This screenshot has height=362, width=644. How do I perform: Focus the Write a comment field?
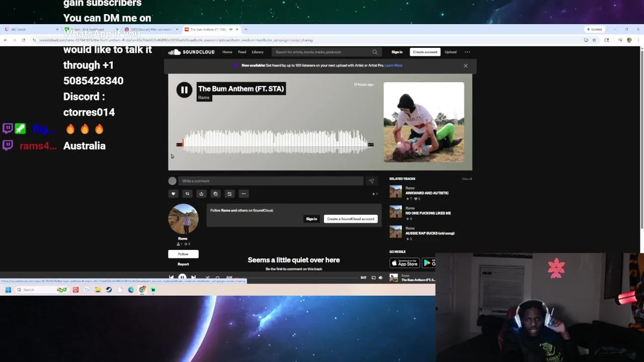coord(271,181)
